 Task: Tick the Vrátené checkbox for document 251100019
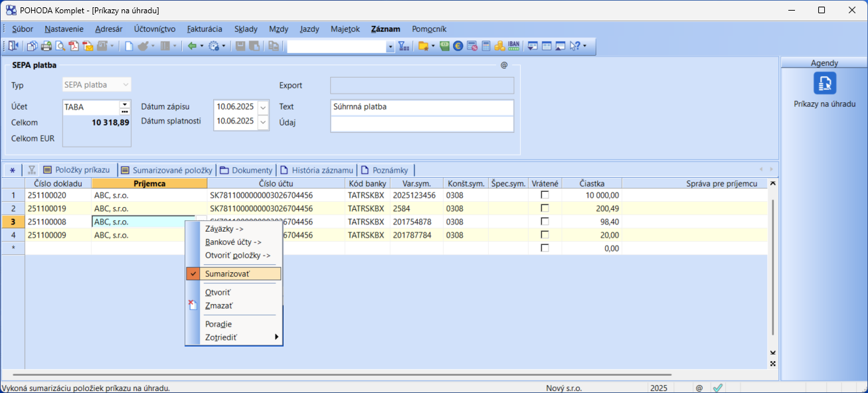coord(545,208)
